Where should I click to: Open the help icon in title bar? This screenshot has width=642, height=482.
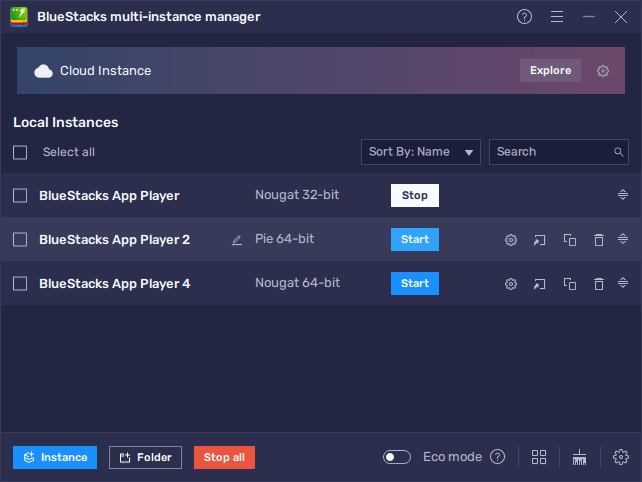tap(524, 17)
